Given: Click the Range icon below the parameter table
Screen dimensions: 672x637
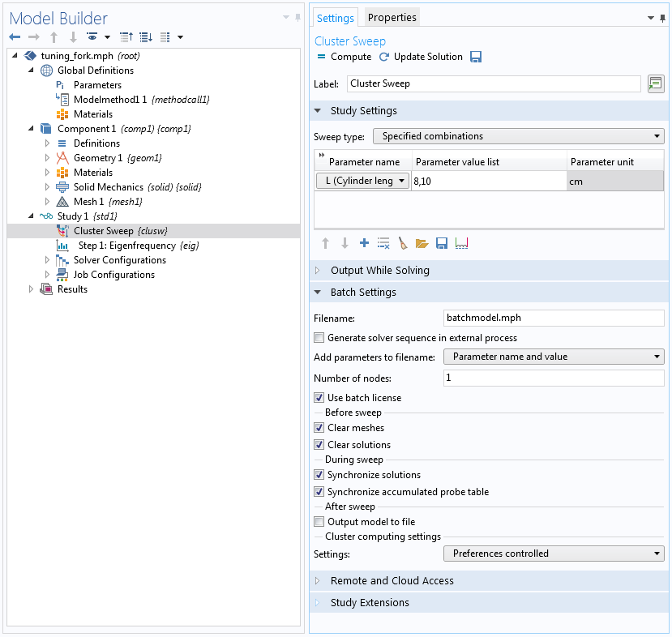Looking at the screenshot, I should pos(462,243).
